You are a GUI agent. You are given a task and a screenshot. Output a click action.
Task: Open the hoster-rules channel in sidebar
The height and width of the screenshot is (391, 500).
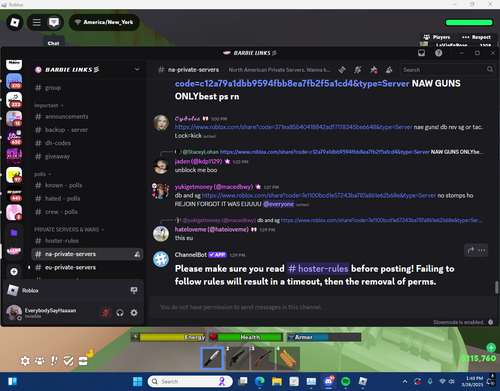point(87,241)
